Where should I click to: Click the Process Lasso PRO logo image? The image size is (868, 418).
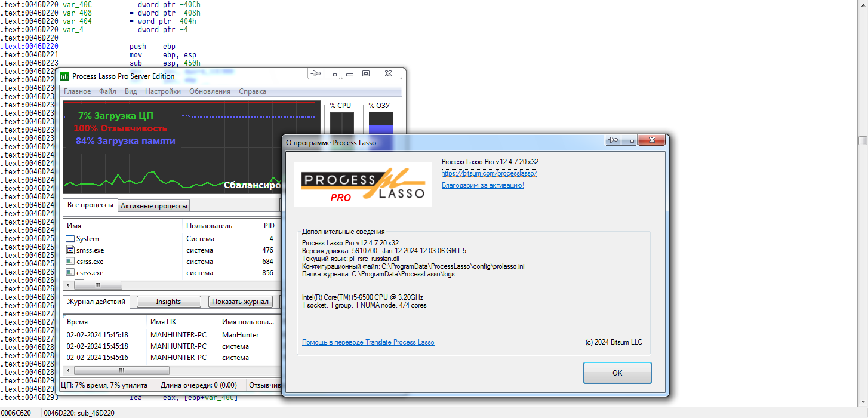(363, 185)
